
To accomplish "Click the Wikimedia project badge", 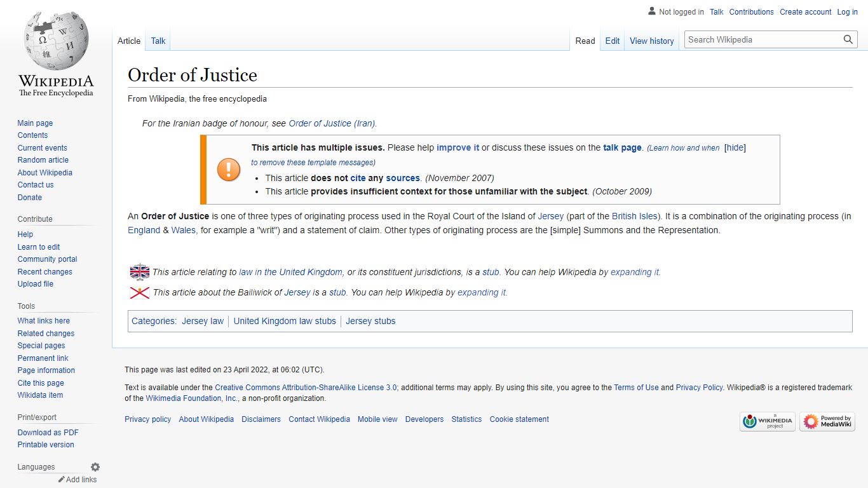I will click(x=768, y=421).
